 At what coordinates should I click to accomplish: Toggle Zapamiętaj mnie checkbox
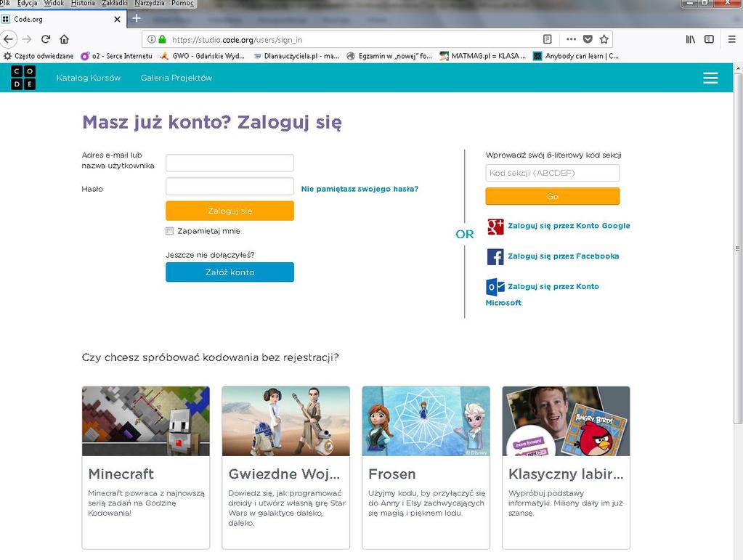click(170, 231)
